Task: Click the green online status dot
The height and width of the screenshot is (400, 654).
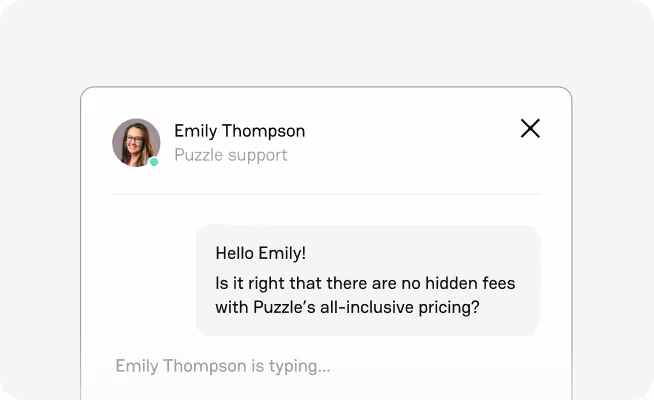Action: (154, 162)
